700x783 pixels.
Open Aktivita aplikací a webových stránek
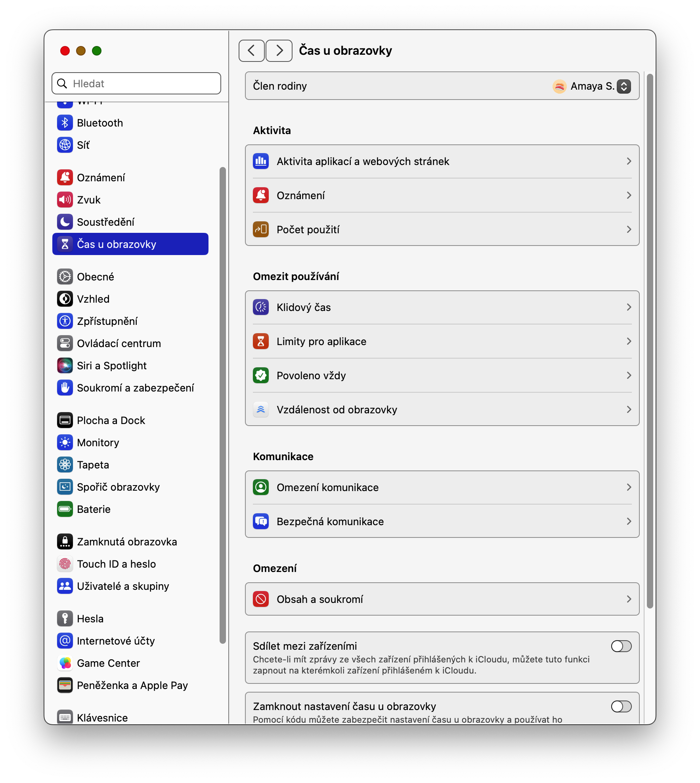442,161
